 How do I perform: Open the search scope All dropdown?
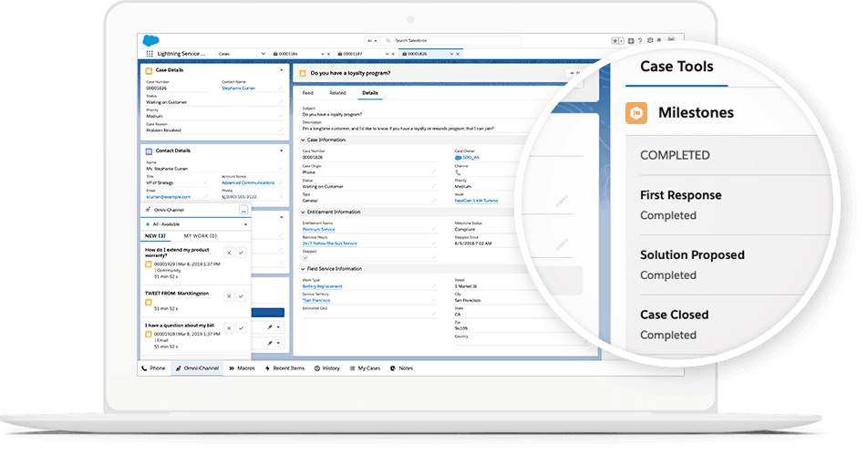[371, 41]
